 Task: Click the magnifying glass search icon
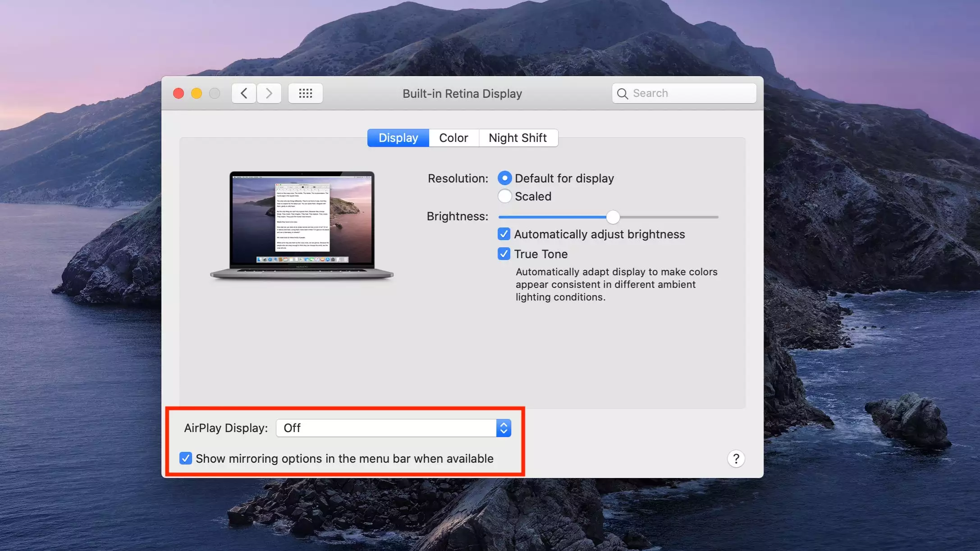click(x=623, y=93)
